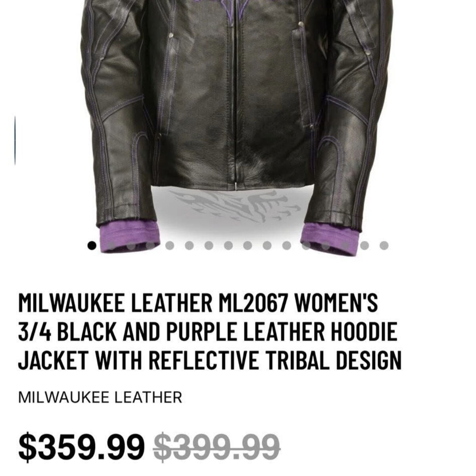Jump to the second carousel dot
The image size is (476, 476).
coord(111,246)
